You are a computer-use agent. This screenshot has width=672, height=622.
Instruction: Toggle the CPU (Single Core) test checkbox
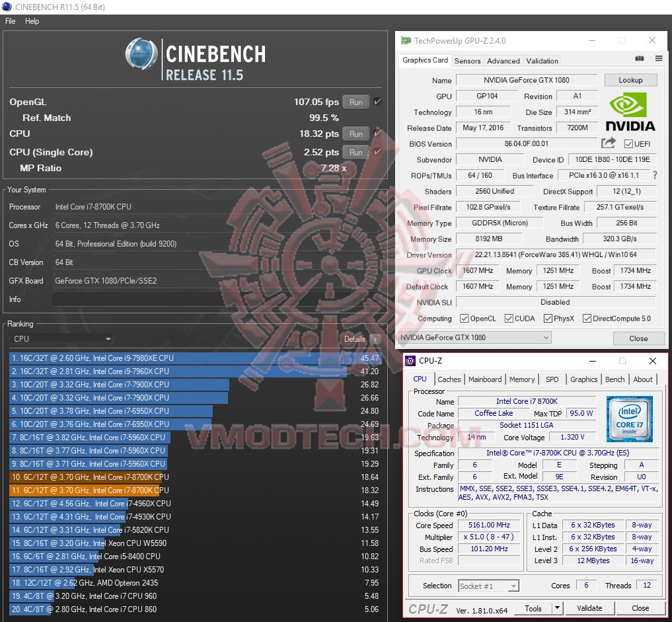(x=377, y=152)
